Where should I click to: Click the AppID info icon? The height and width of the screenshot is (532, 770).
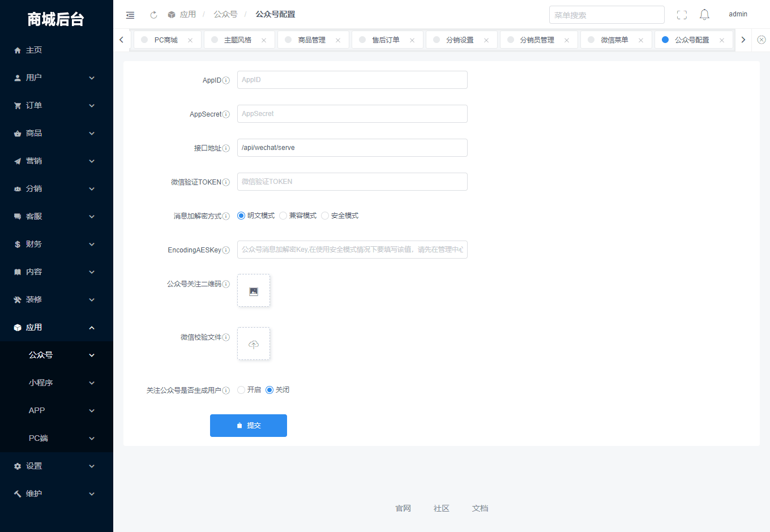coord(226,80)
